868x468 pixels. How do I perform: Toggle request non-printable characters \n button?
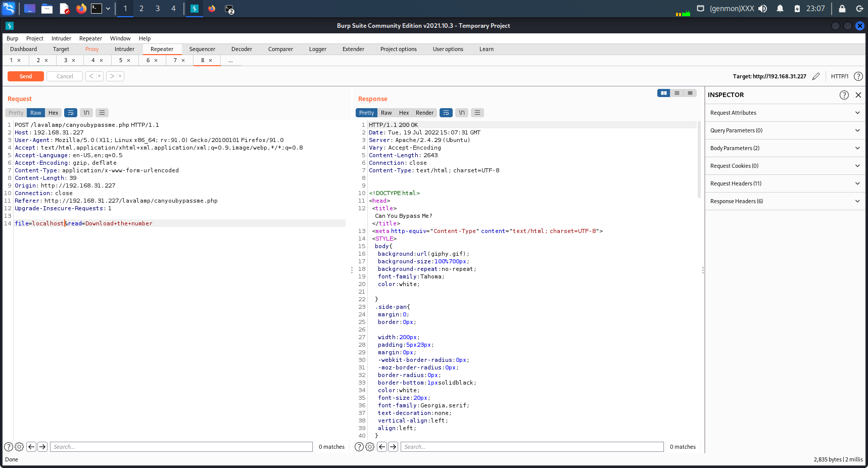pos(86,113)
